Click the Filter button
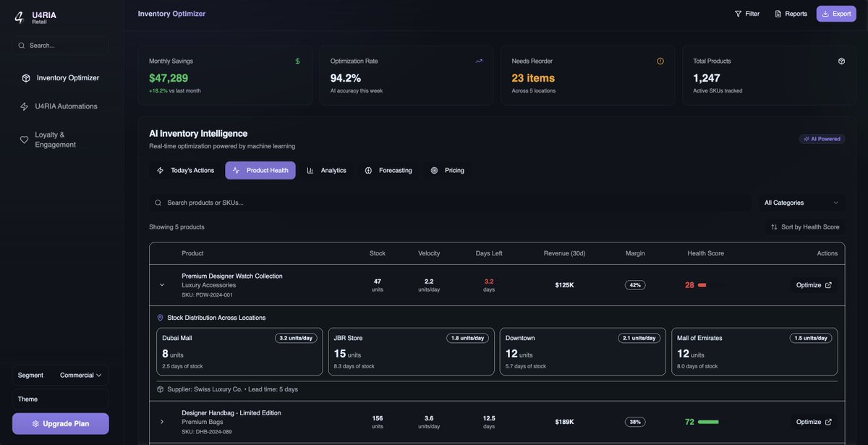The height and width of the screenshot is (445, 868). point(747,14)
